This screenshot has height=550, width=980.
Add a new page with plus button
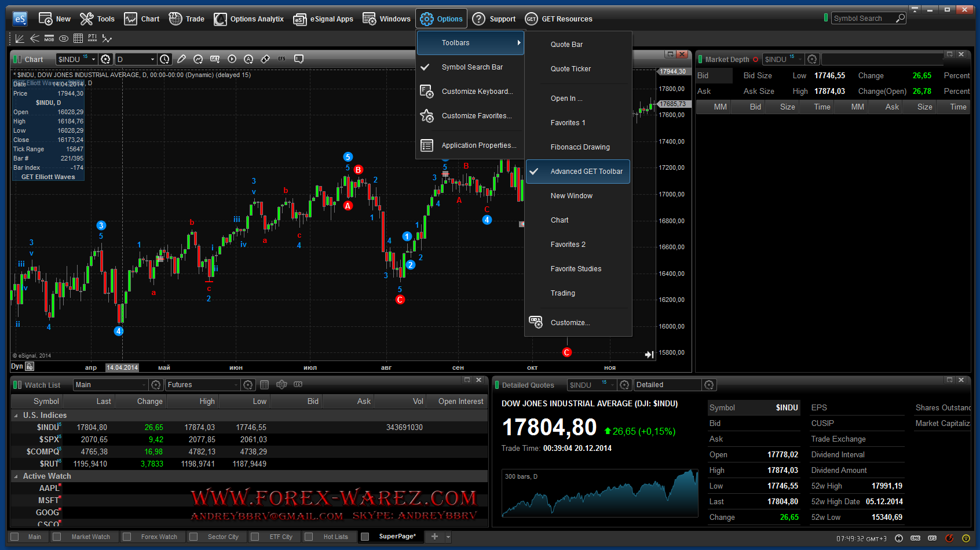(434, 537)
